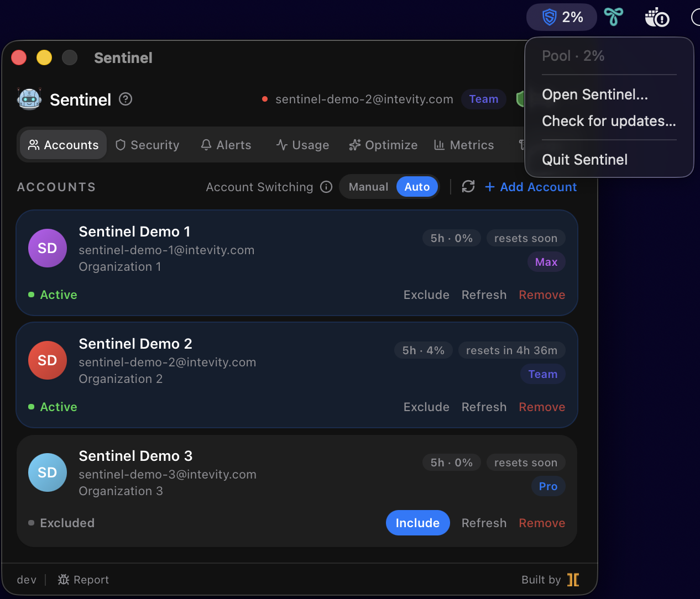Refresh the Sentinel Demo 3 account
700x599 pixels.
click(484, 523)
